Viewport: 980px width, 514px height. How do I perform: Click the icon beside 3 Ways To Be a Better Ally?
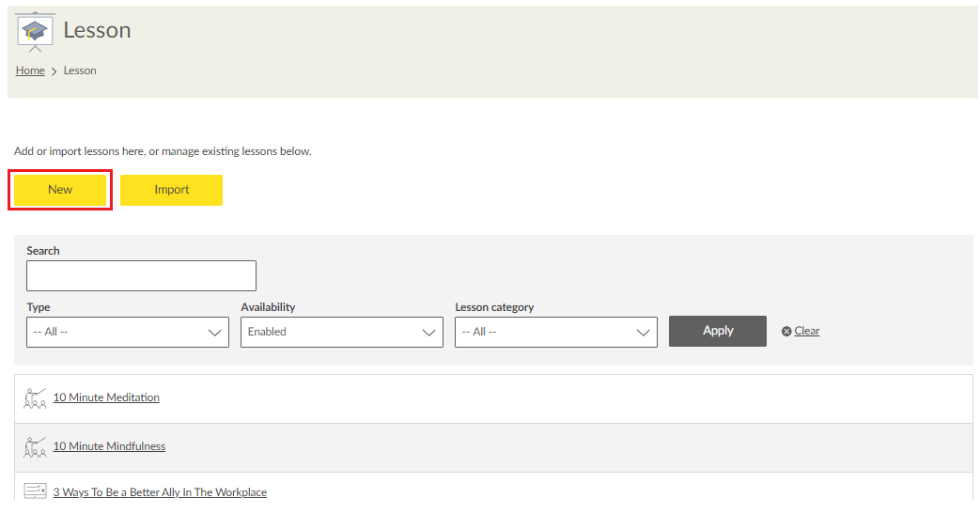[x=35, y=491]
